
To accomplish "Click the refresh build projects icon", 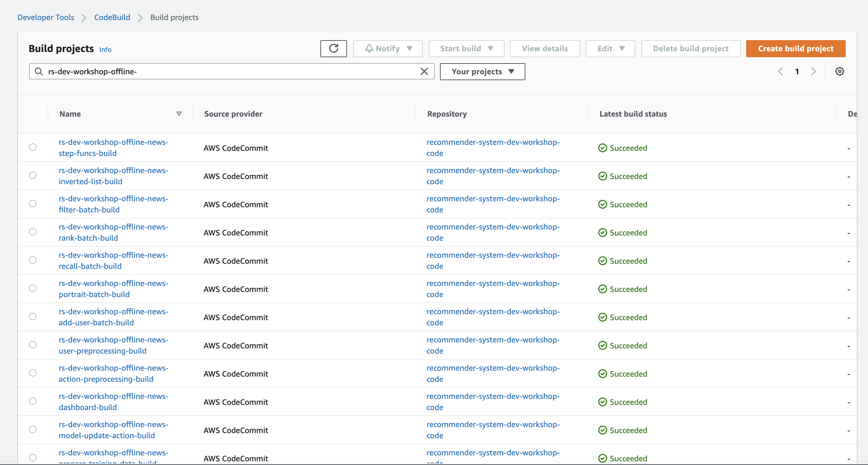I will click(x=333, y=48).
